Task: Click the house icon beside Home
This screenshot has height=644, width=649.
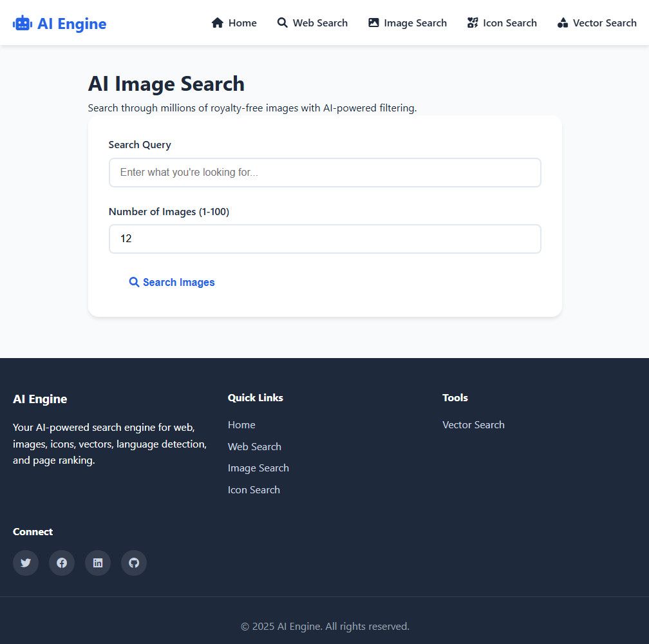Action: 218,23
